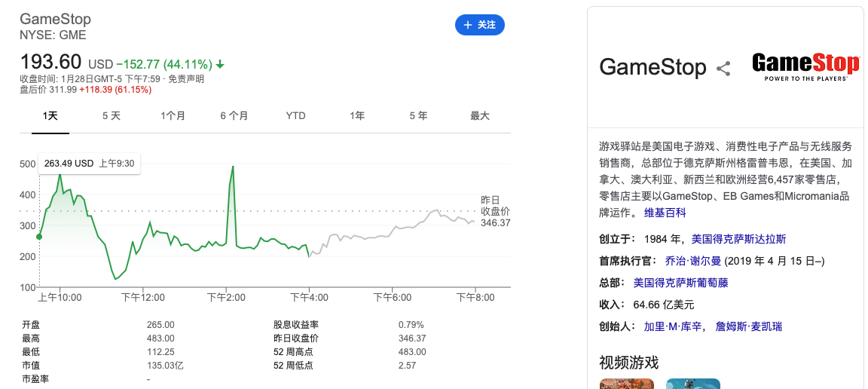Click the 193.60 stock price

coord(50,62)
